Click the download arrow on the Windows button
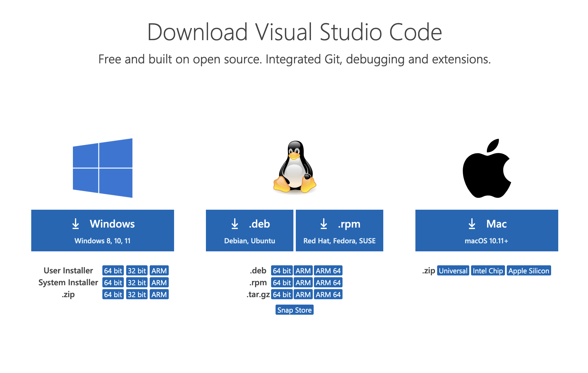588x373 pixels. [76, 224]
